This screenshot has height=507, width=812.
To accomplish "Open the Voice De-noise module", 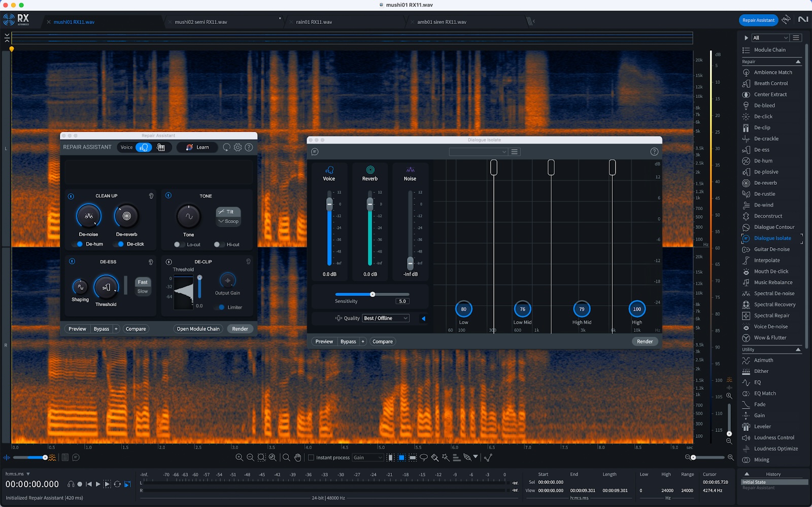I will pos(771,327).
